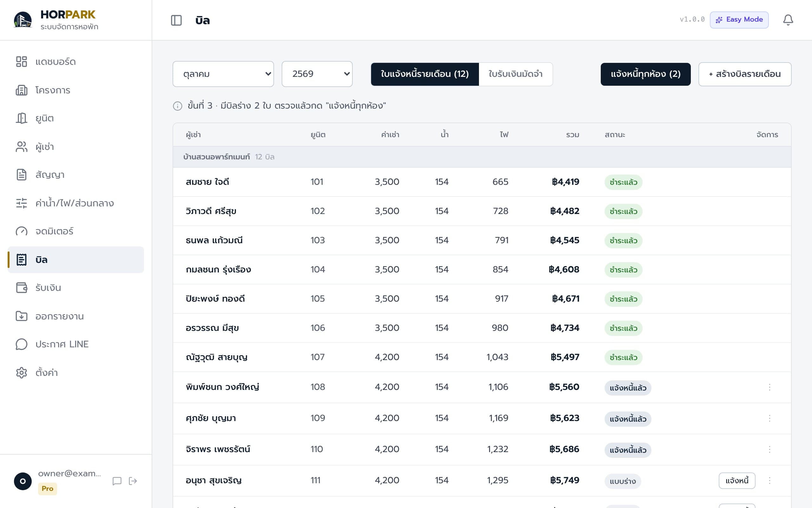This screenshot has width=812, height=508.
Task: Open the year dropdown showing 2569
Action: 317,74
